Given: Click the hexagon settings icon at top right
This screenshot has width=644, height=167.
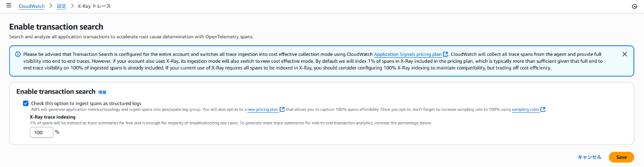Looking at the screenshot, I should click(634, 6).
